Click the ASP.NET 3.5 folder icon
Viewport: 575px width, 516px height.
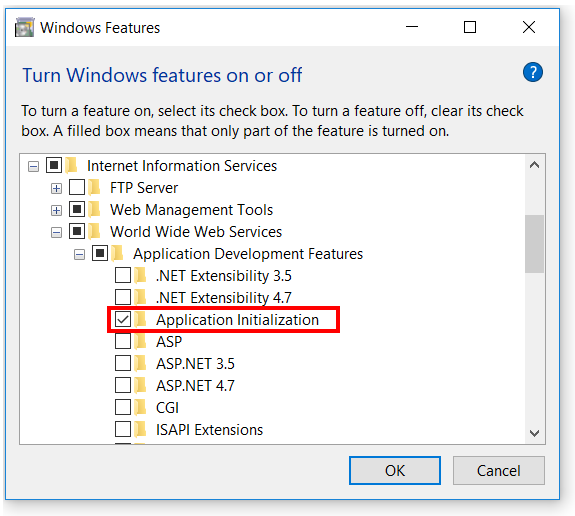140,363
